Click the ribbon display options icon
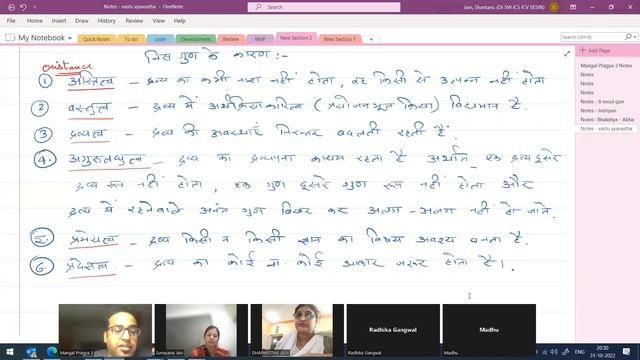 pyautogui.click(x=573, y=7)
